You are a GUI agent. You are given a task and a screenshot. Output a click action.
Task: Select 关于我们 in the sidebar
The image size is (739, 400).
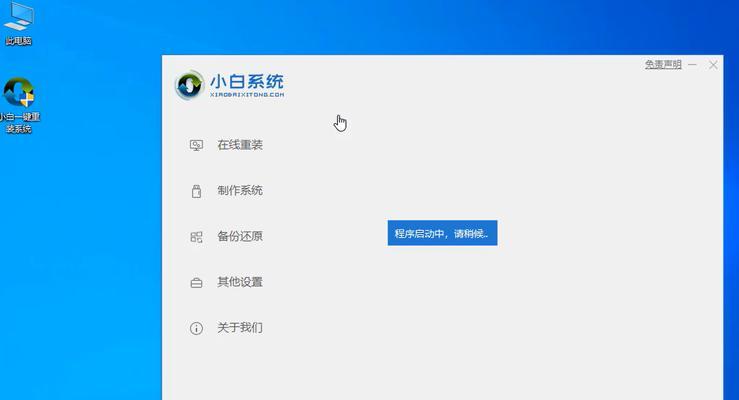240,327
